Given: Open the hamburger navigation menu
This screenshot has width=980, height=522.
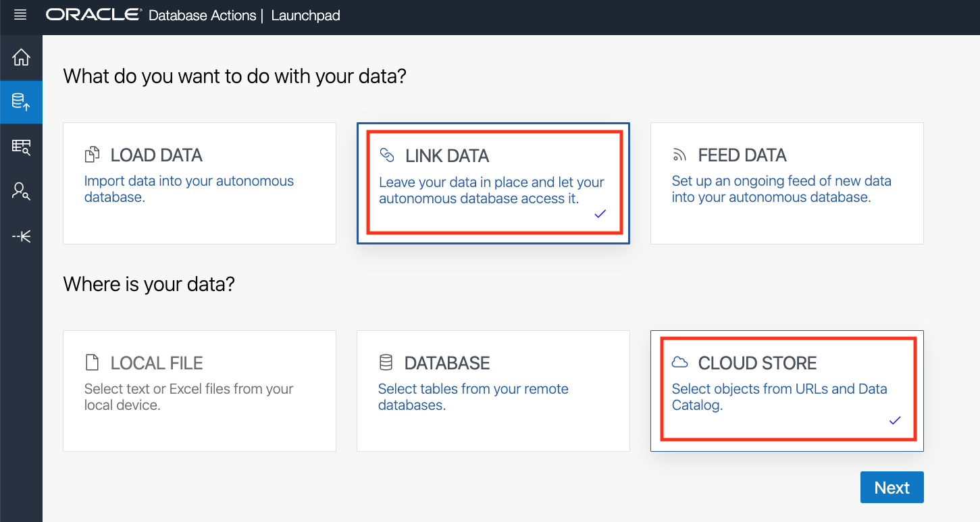Looking at the screenshot, I should [x=20, y=14].
